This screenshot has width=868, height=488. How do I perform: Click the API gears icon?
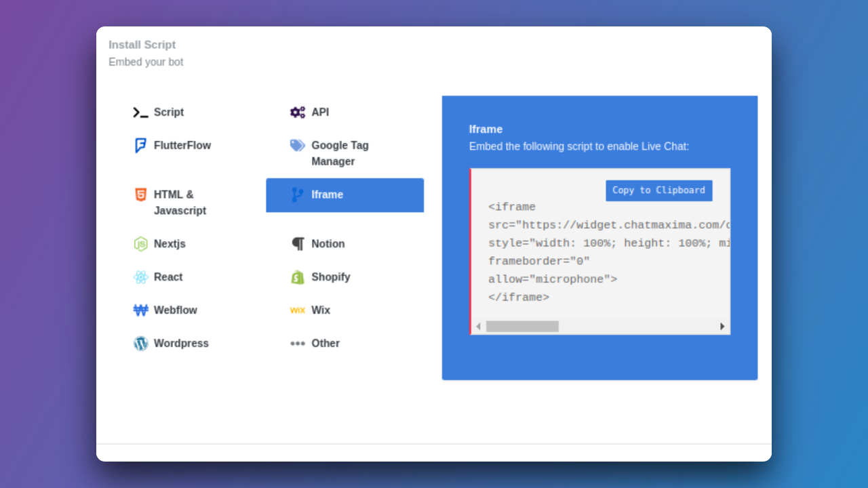point(298,113)
